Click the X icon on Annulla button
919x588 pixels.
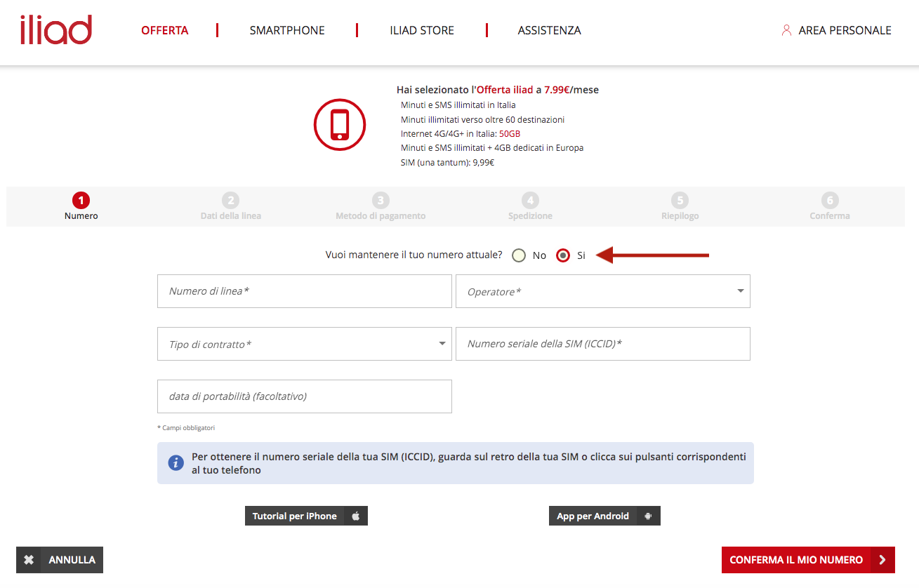click(28, 560)
